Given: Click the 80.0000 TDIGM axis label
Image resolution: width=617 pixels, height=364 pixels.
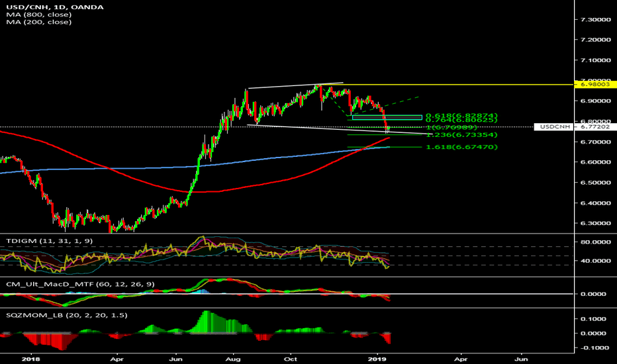Looking at the screenshot, I should pos(596,242).
